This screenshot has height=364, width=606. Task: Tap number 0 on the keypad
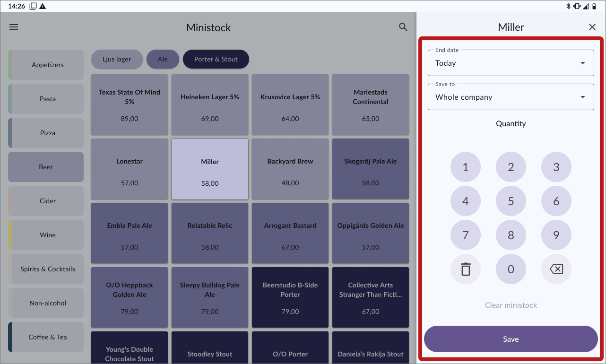tap(511, 269)
